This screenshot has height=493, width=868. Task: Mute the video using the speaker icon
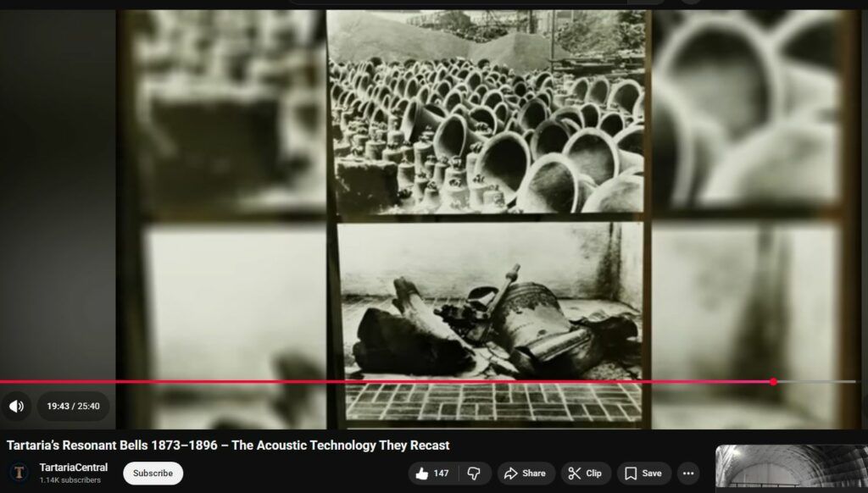tap(16, 407)
